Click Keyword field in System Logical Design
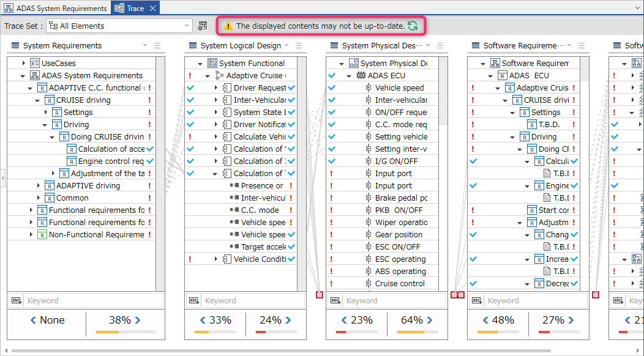 click(254, 300)
